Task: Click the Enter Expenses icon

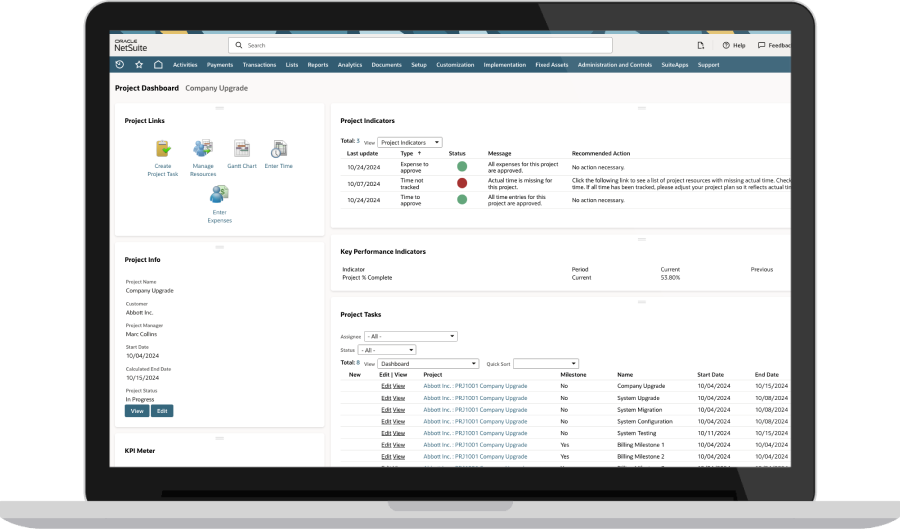Action: [x=220, y=197]
